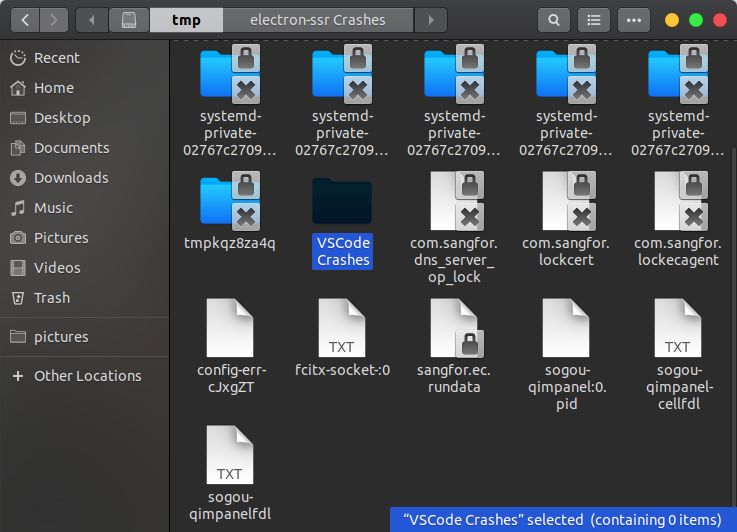The image size is (737, 532).
Task: Select the sogou-qimpanelfdl text file icon
Action: pyautogui.click(x=230, y=454)
